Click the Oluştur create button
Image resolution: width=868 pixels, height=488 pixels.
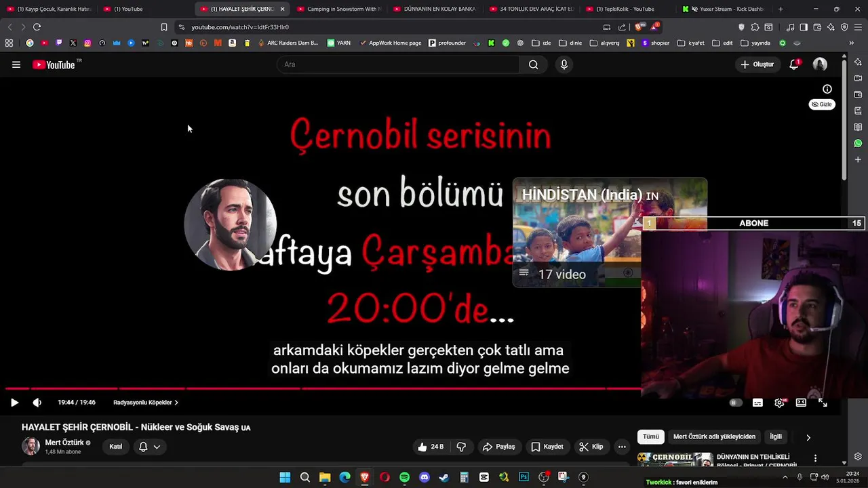click(757, 64)
